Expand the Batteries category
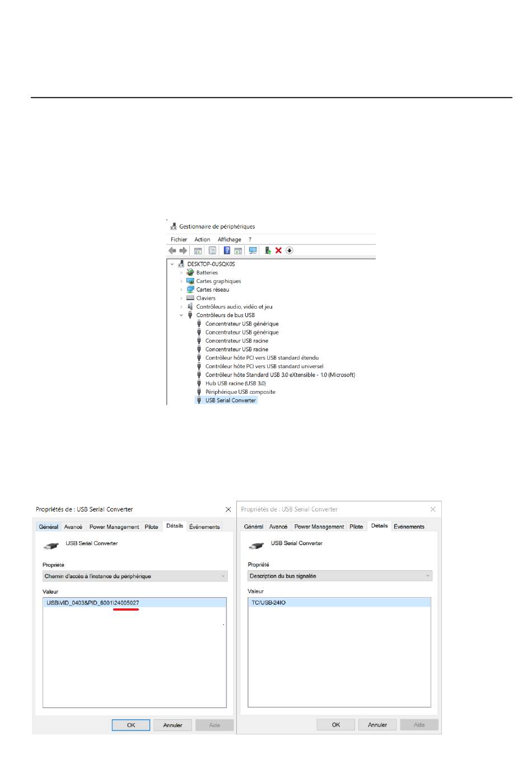Screen dimensions: 532x777 pos(181,273)
